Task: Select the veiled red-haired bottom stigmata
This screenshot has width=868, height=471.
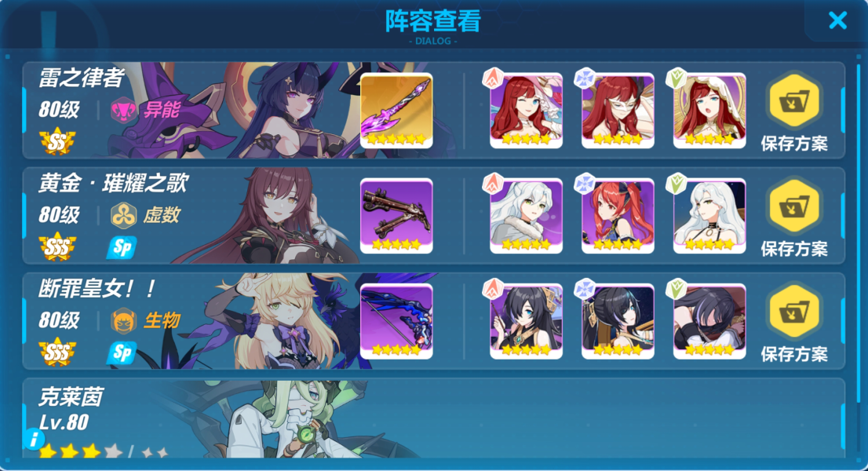Action: click(x=709, y=111)
